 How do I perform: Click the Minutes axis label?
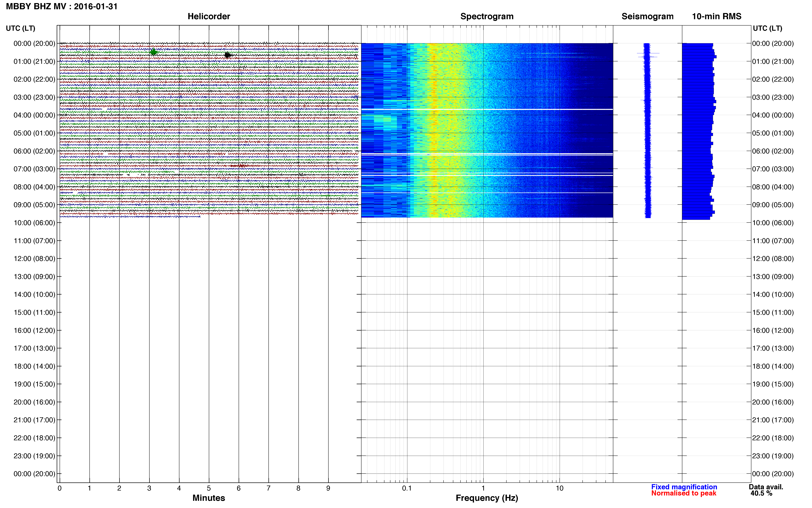pyautogui.click(x=209, y=498)
